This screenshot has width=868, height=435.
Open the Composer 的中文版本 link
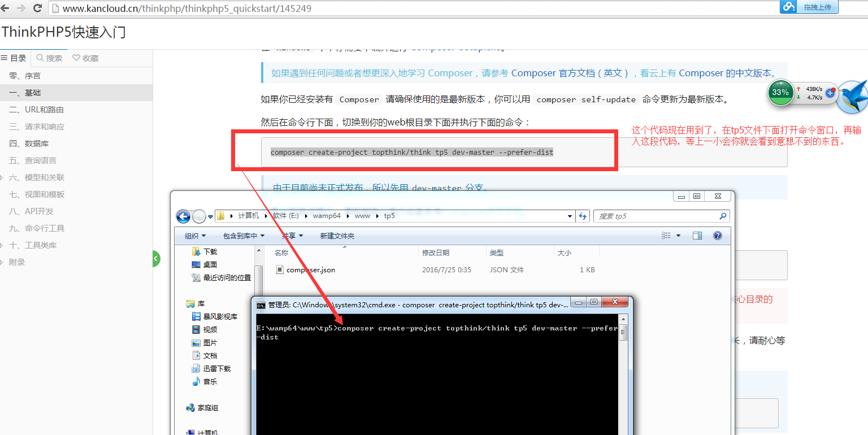click(x=725, y=73)
